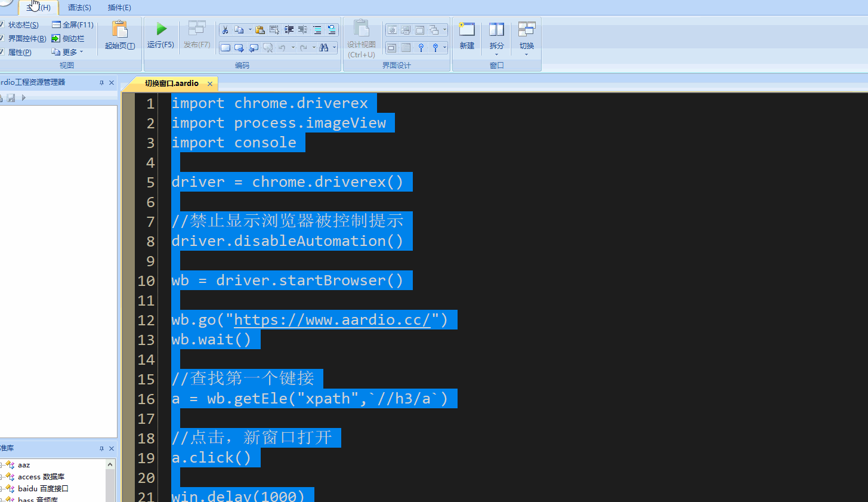The height and width of the screenshot is (502, 868).
Task: Expand the access 数据库 tree item
Action: click(x=2, y=476)
